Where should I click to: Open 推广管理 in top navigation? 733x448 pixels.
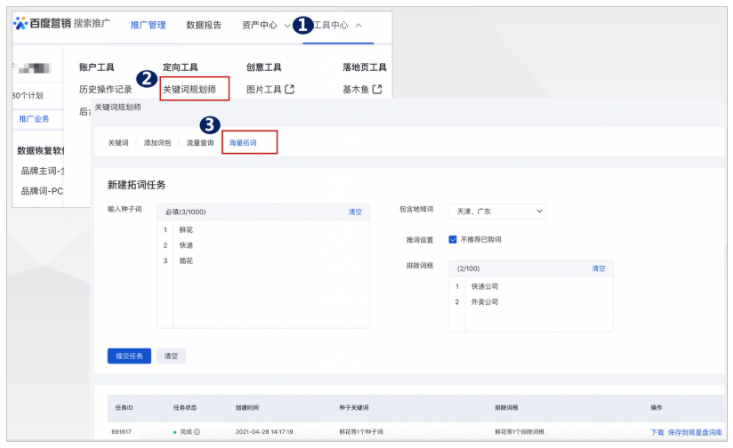[148, 25]
